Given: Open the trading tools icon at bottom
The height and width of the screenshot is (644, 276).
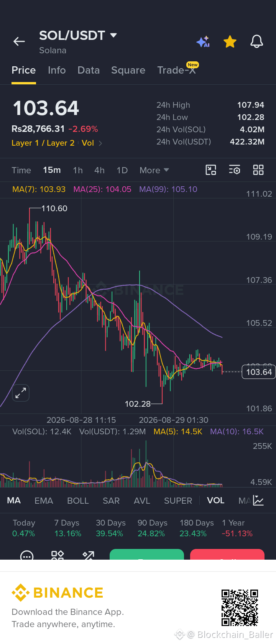Looking at the screenshot, I should (88, 555).
